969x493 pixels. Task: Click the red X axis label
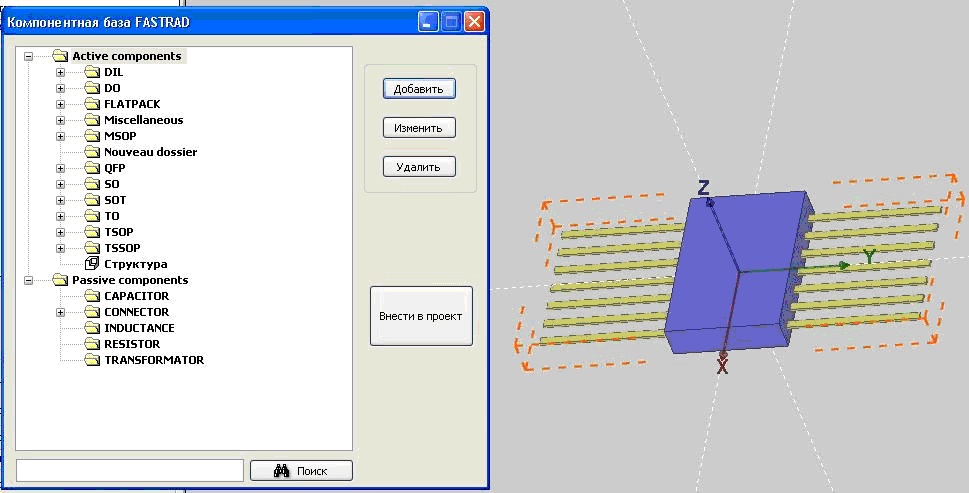tap(722, 367)
